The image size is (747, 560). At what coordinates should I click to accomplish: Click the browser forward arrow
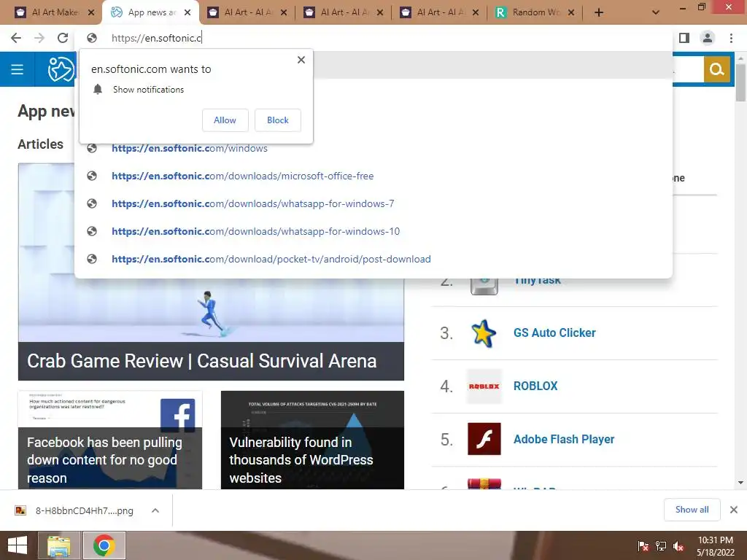tap(39, 38)
